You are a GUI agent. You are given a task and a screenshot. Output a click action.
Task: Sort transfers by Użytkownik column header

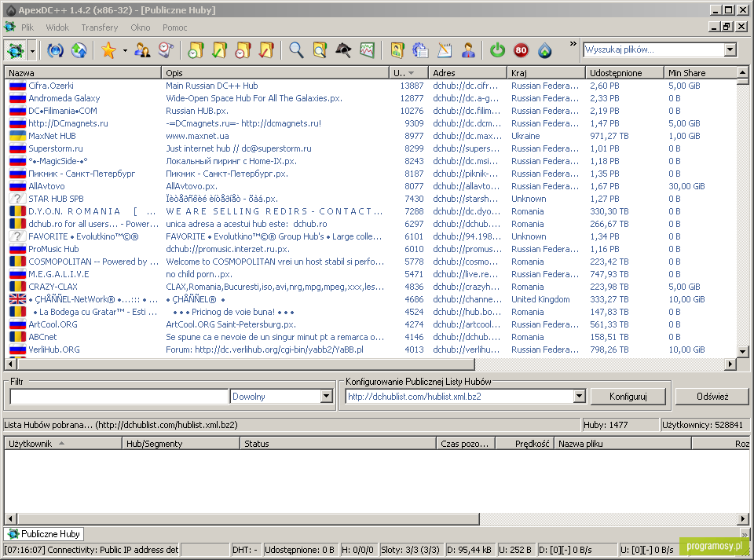click(63, 443)
